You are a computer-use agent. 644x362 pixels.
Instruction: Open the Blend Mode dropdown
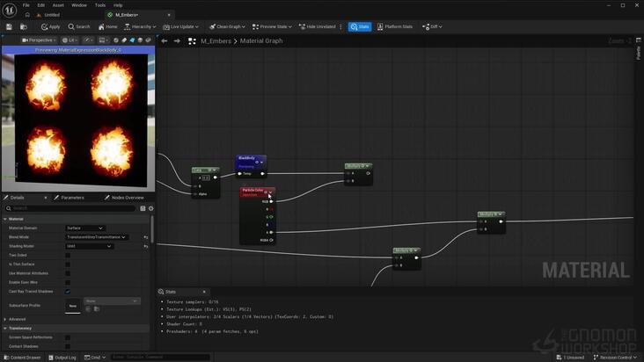97,237
